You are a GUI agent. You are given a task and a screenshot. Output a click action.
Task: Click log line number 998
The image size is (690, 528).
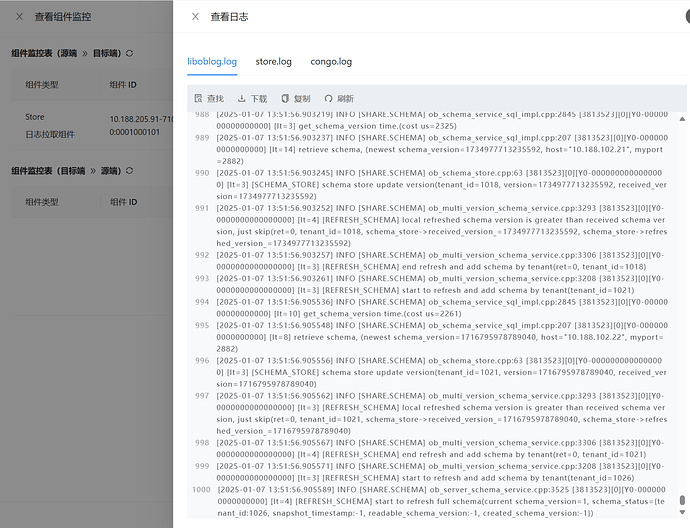tap(202, 443)
